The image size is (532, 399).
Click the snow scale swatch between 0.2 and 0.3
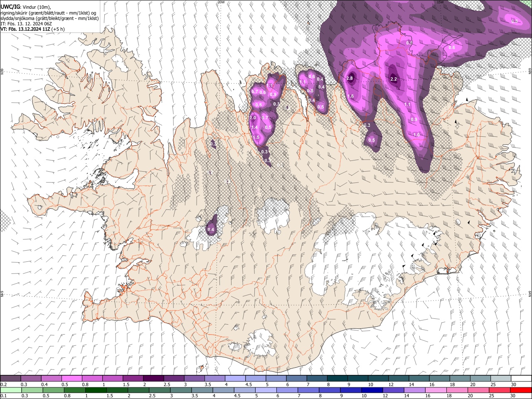(x=10, y=378)
